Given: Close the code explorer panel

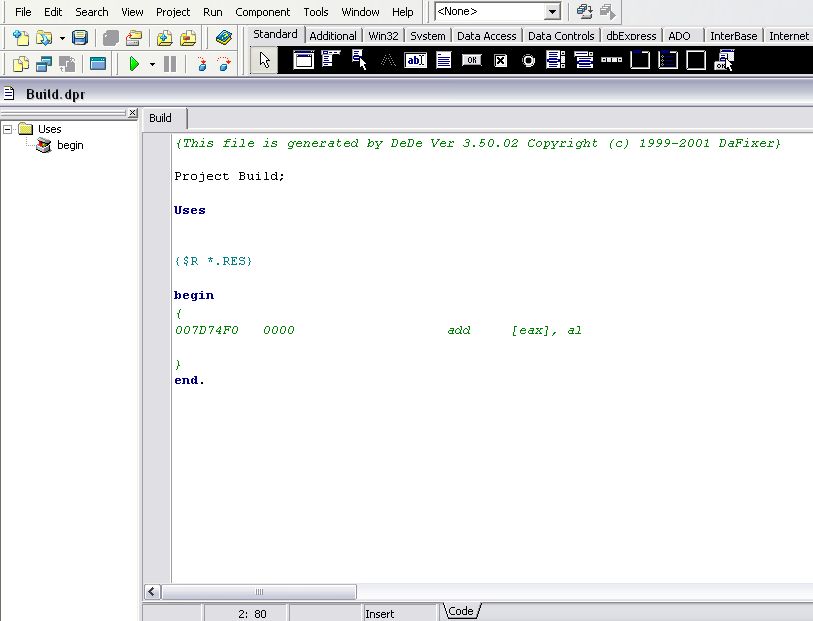Looking at the screenshot, I should [x=133, y=112].
